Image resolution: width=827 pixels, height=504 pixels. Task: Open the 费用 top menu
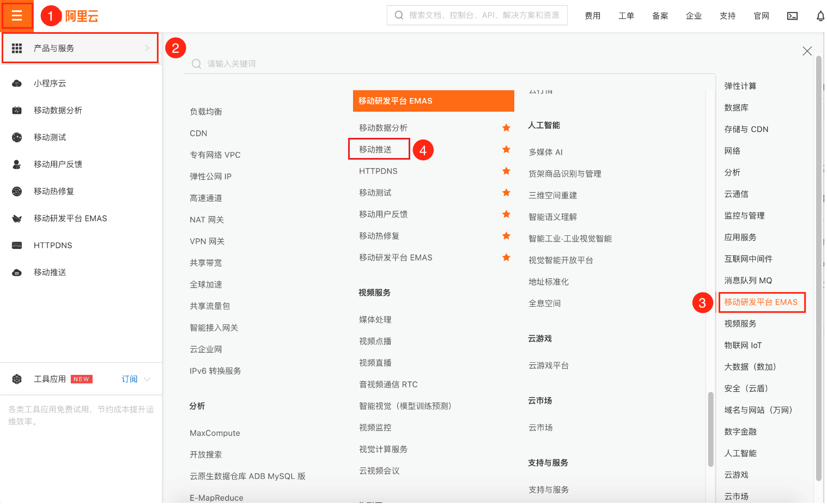click(x=593, y=16)
